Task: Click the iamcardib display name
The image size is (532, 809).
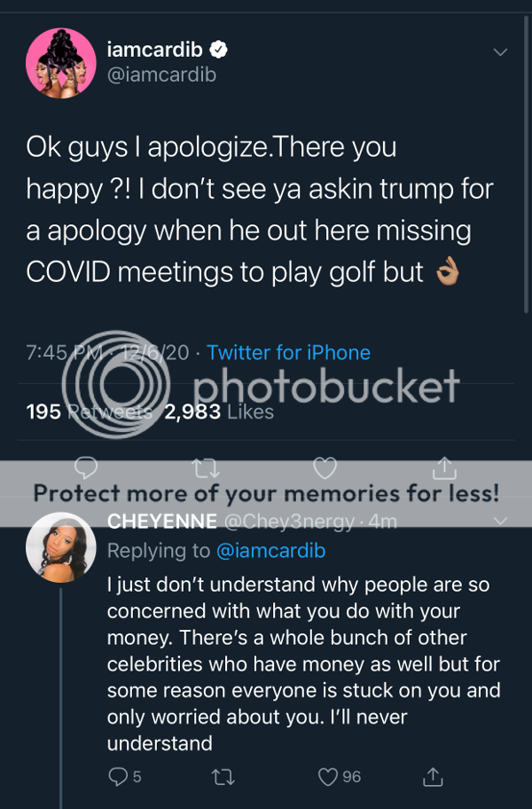Action: tap(155, 50)
